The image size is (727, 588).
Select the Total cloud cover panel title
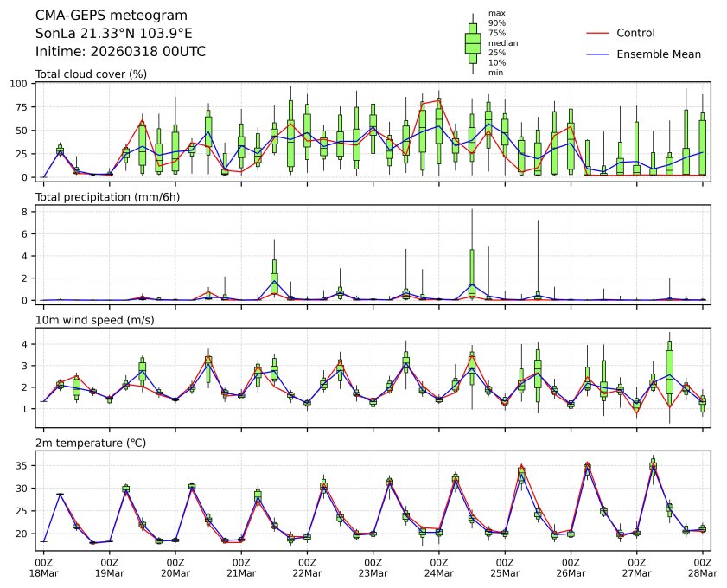point(91,73)
